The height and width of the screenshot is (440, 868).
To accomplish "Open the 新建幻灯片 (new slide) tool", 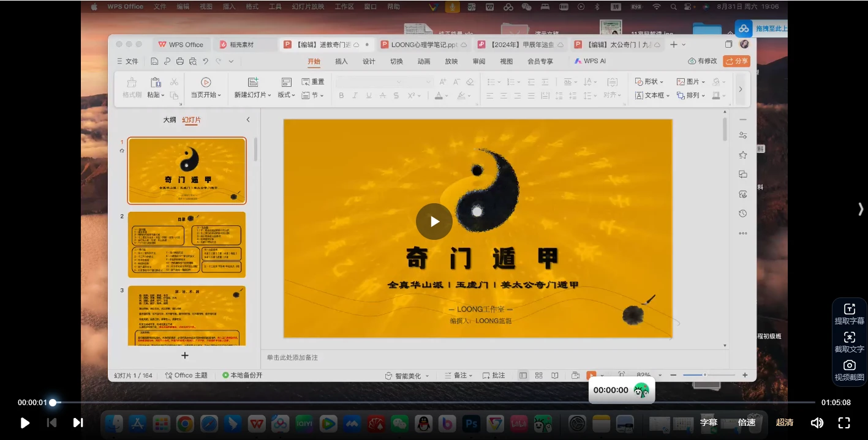I will click(254, 86).
